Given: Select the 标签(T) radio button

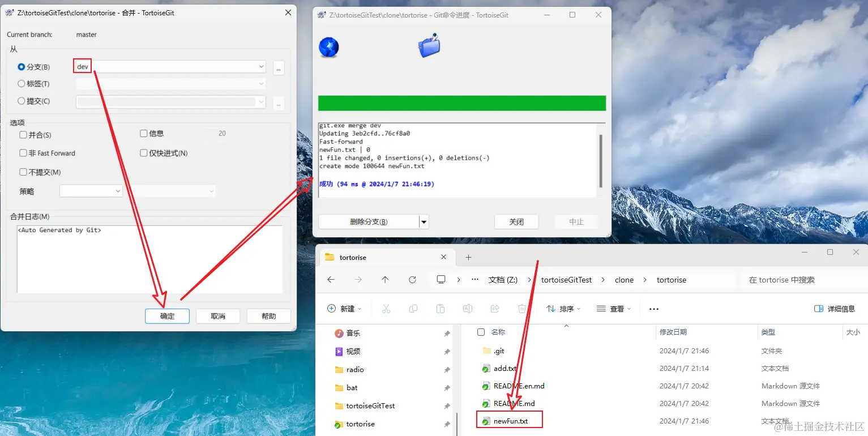Looking at the screenshot, I should [22, 84].
